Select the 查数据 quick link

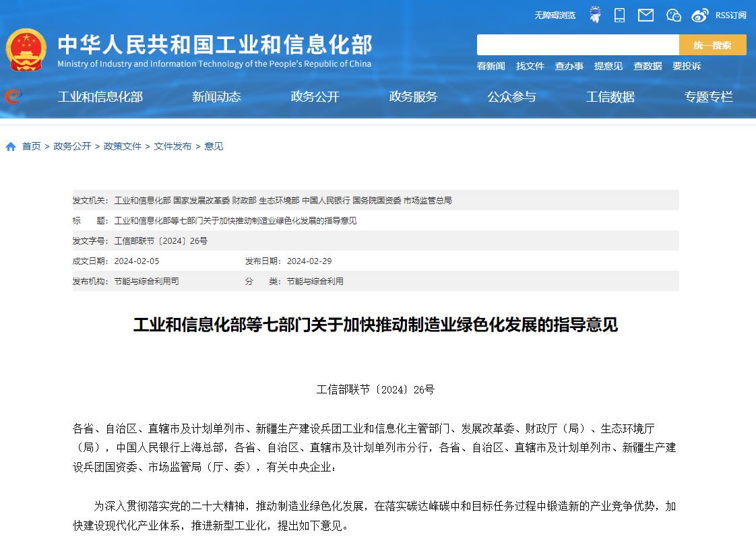(x=648, y=66)
